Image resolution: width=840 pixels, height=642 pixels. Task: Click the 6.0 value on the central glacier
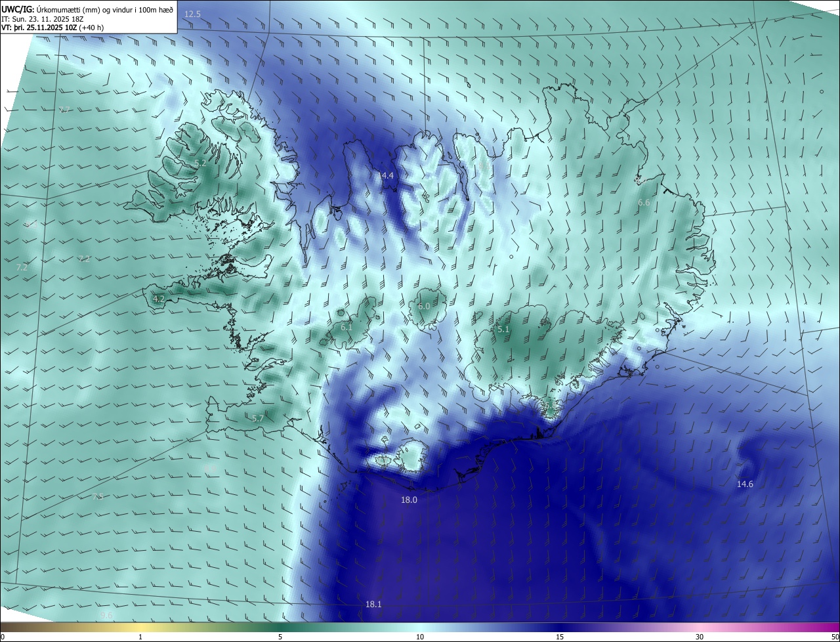point(424,307)
